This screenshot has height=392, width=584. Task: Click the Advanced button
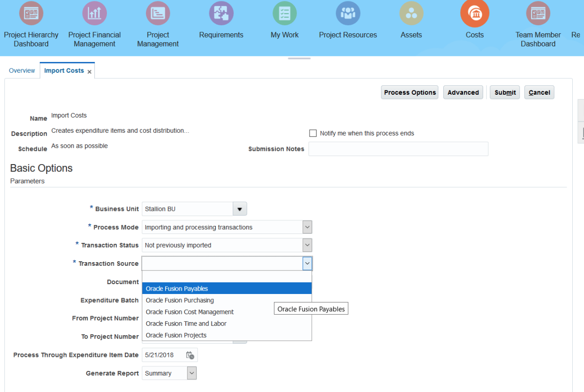point(463,92)
